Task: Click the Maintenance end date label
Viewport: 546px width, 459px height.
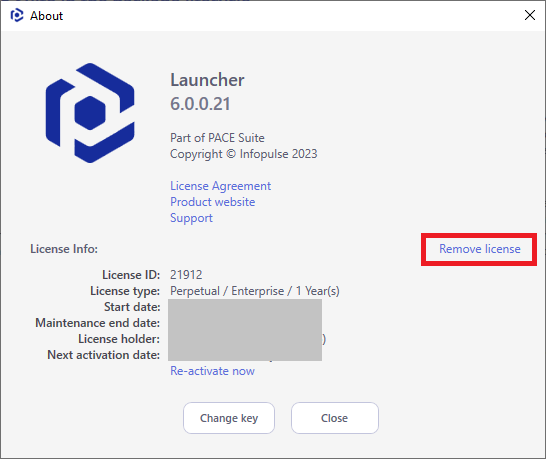Action: [98, 323]
